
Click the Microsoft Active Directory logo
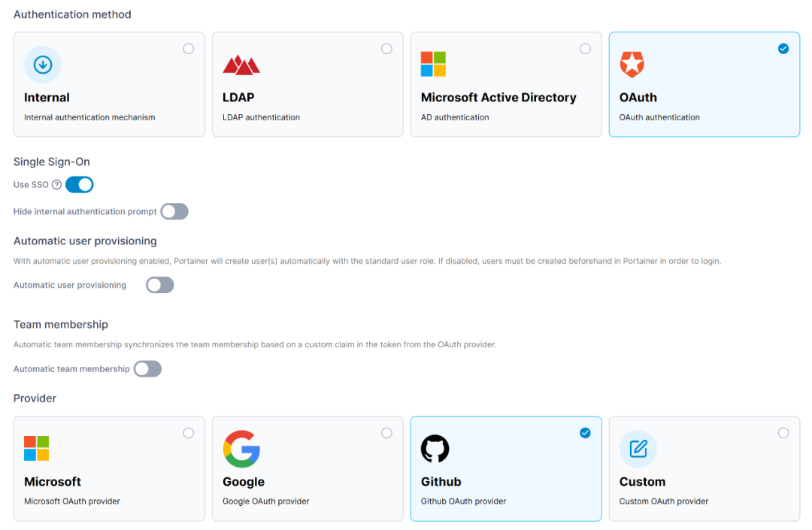(x=433, y=65)
